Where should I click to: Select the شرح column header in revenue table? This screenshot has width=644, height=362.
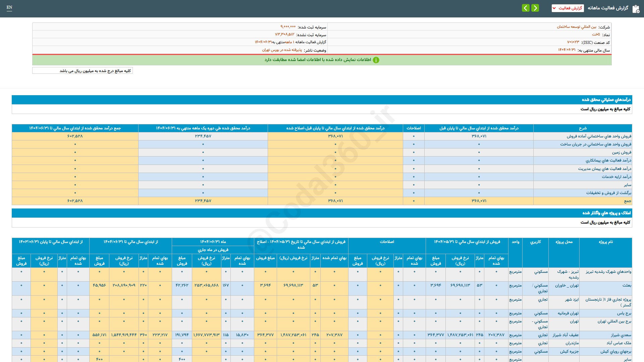[x=583, y=128]
